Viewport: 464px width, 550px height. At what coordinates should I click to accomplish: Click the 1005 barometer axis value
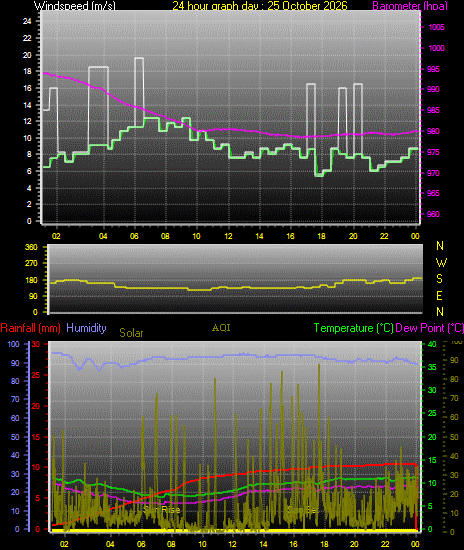[x=436, y=27]
